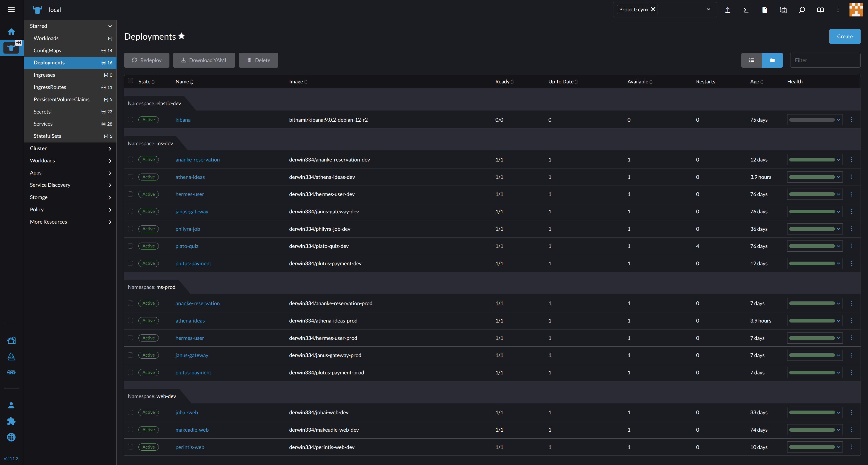Expand the kibana health dropdown arrow
This screenshot has height=465, width=868.
tap(838, 120)
